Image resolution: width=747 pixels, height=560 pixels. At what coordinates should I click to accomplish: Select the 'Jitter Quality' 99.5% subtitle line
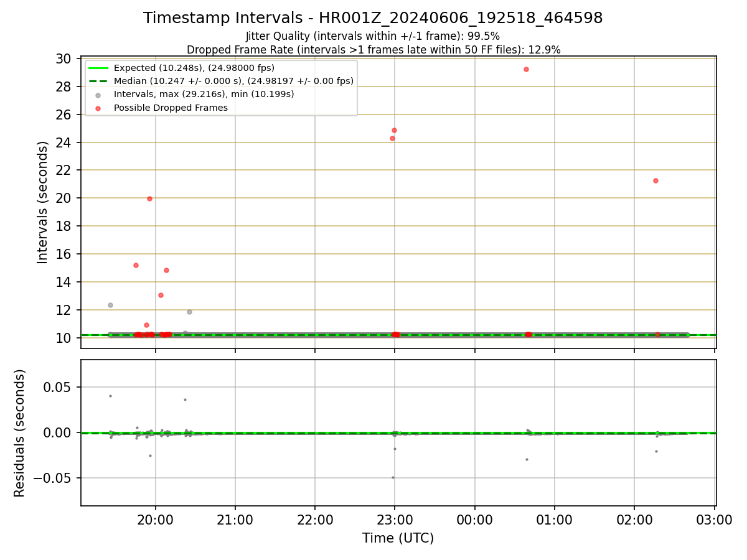click(373, 36)
